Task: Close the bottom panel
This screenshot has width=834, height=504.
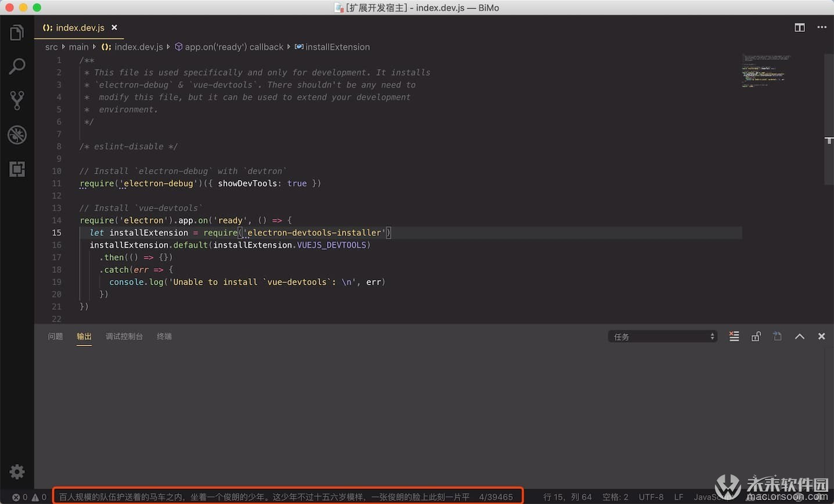Action: 821,336
